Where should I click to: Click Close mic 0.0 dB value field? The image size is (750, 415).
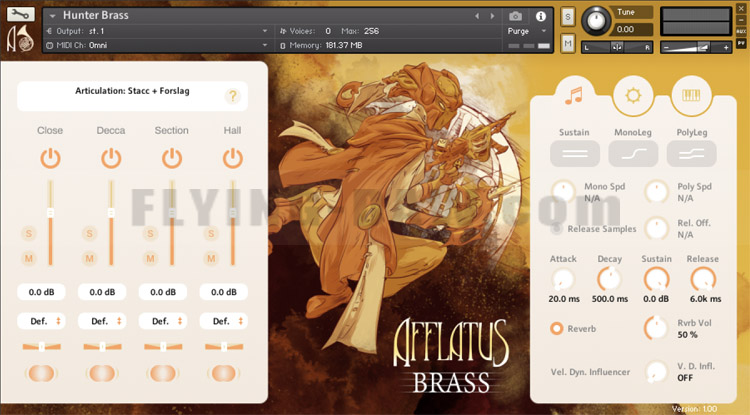click(x=42, y=292)
